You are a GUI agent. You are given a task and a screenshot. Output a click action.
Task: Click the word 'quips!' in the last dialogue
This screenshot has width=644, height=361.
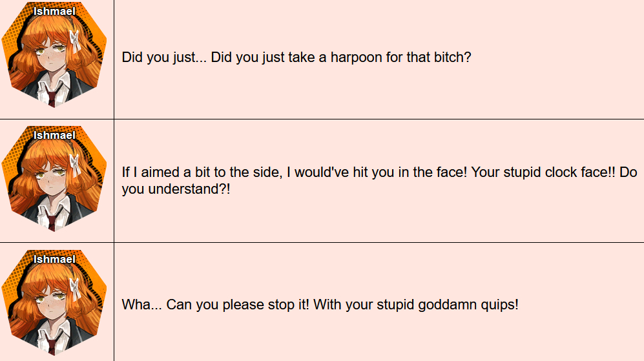click(498, 305)
